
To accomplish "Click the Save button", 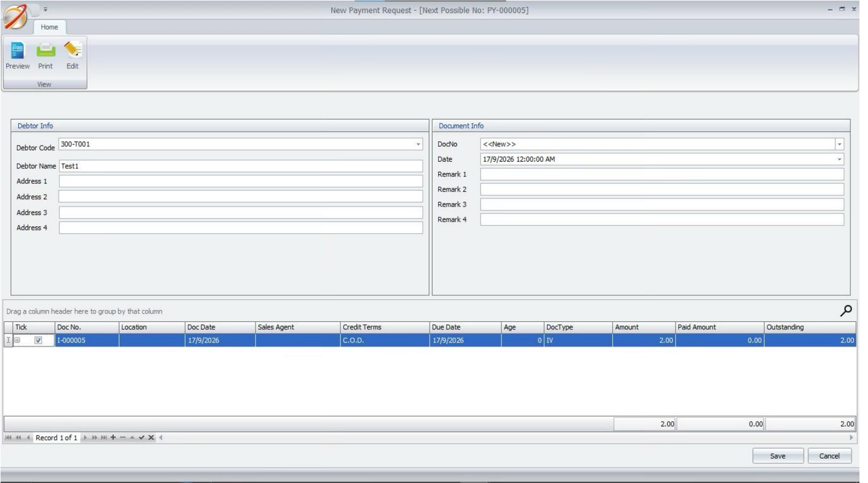I will click(x=778, y=456).
